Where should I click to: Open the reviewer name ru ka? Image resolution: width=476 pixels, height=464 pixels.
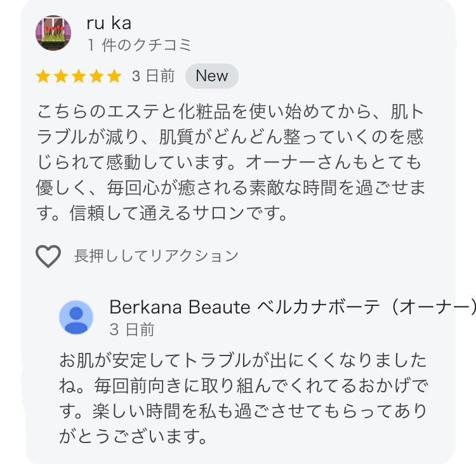(109, 23)
